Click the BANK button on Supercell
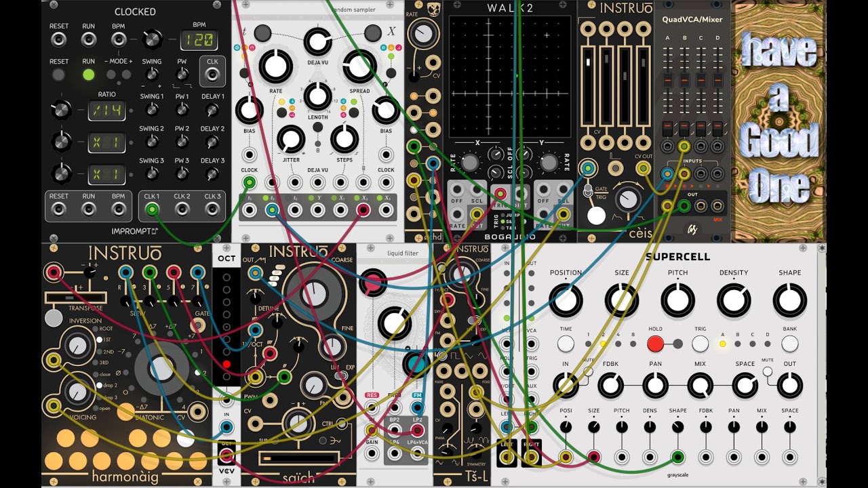Image resolution: width=868 pixels, height=488 pixels. (789, 344)
